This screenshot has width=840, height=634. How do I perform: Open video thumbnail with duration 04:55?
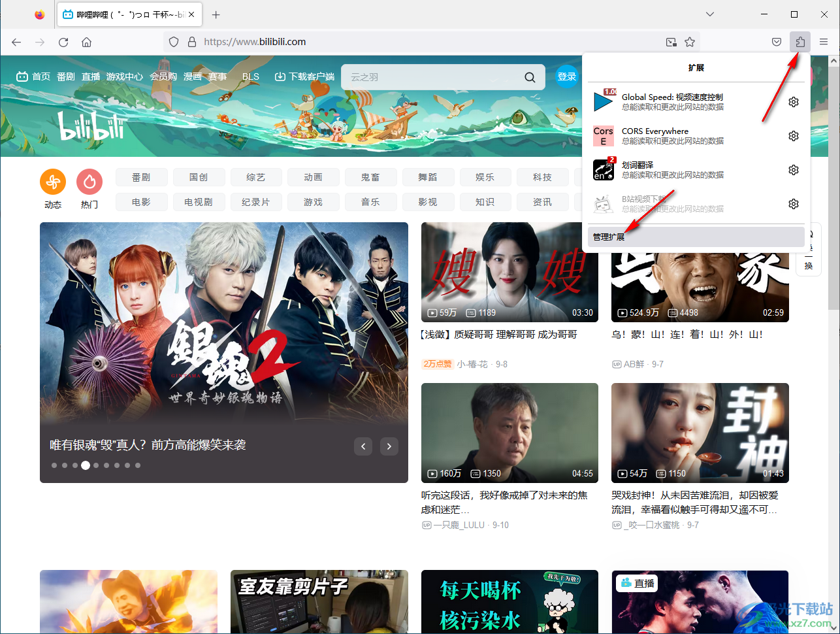point(509,433)
